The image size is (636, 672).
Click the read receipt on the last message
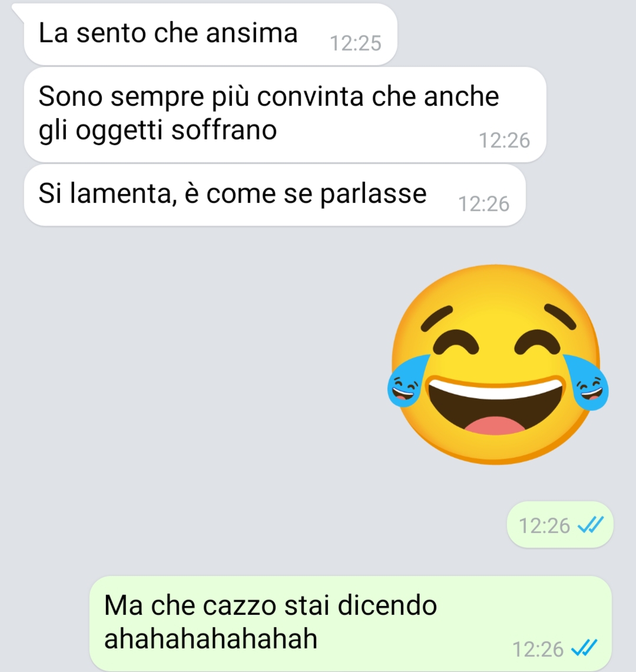[584, 648]
